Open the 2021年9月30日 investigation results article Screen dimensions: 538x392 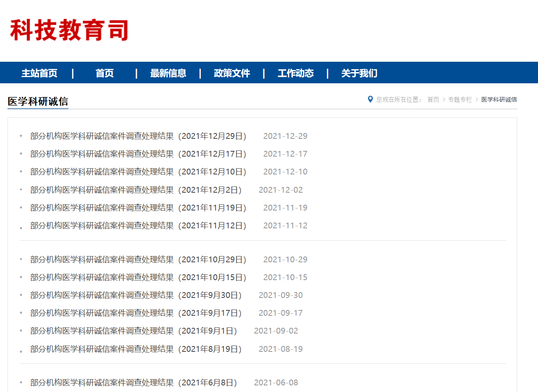pos(136,295)
